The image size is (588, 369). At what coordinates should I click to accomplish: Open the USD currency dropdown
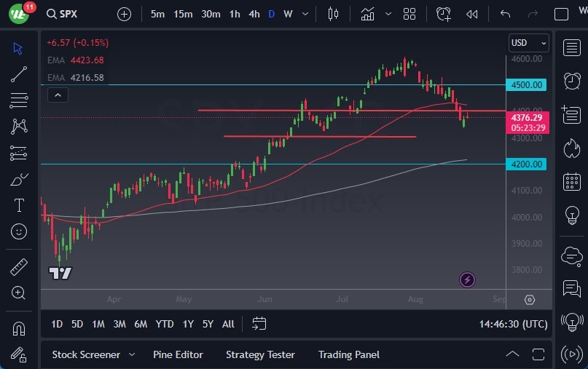click(x=528, y=43)
